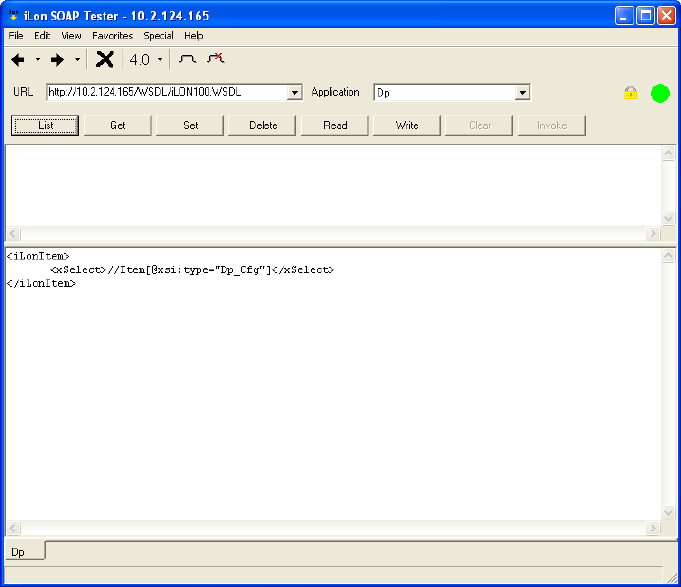Open the Help menu
Image resolution: width=681 pixels, height=587 pixels.
point(193,36)
